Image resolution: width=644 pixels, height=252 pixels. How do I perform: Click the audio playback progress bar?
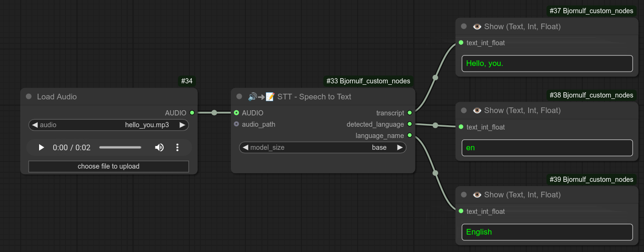coord(120,147)
